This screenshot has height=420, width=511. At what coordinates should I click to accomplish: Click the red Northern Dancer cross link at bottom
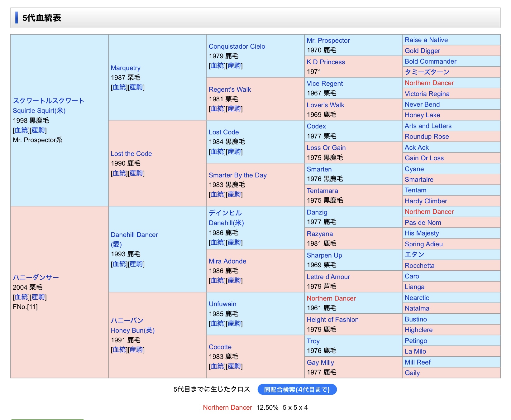pos(227,408)
